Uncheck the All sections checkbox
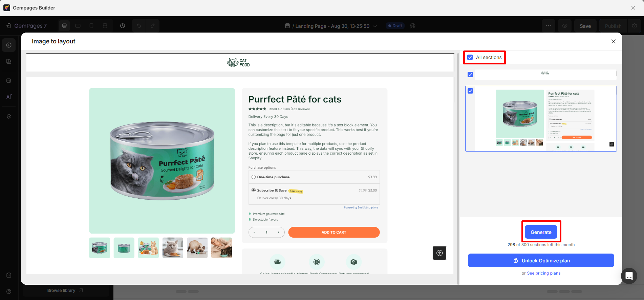 470,57
